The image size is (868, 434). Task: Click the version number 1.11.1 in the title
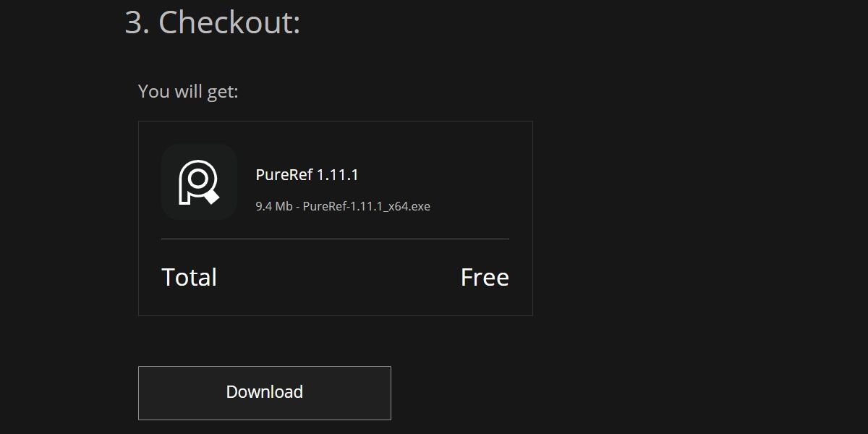point(338,175)
